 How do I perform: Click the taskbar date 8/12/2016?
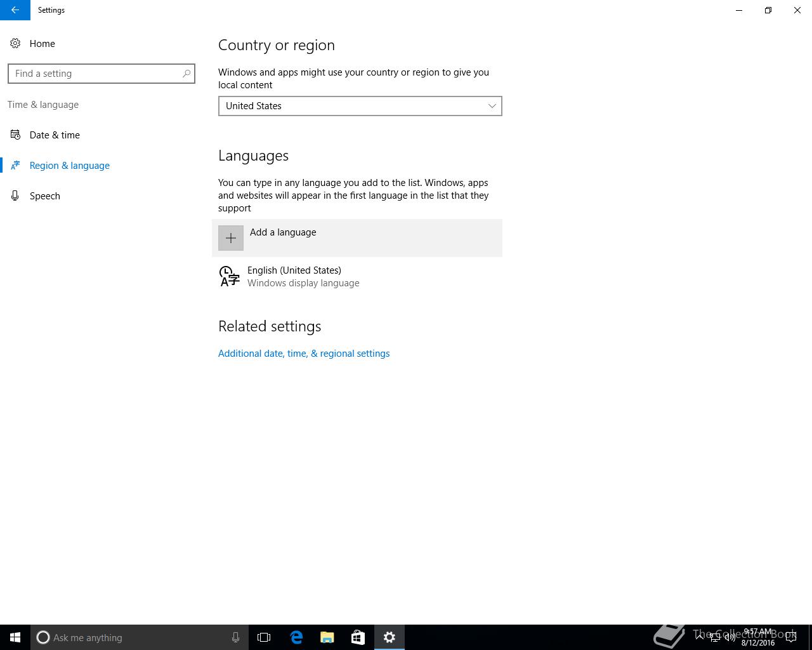[758, 642]
